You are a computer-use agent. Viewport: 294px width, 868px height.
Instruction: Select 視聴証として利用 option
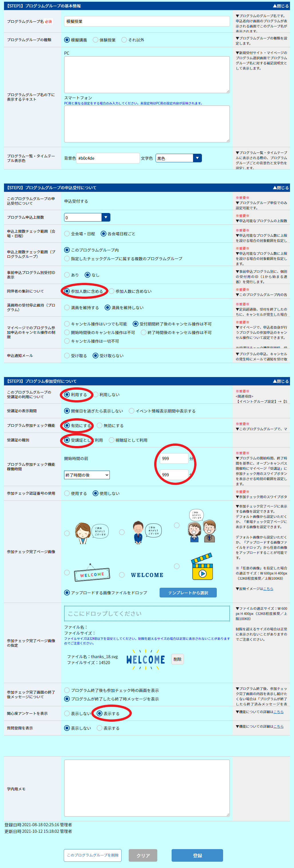tap(112, 440)
